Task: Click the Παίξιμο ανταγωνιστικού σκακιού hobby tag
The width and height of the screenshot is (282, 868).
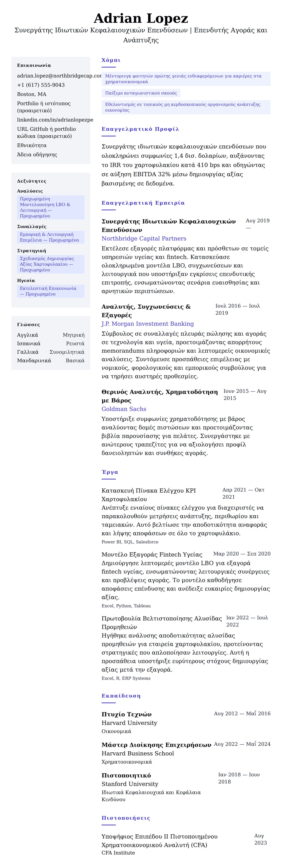Action: pos(141,93)
